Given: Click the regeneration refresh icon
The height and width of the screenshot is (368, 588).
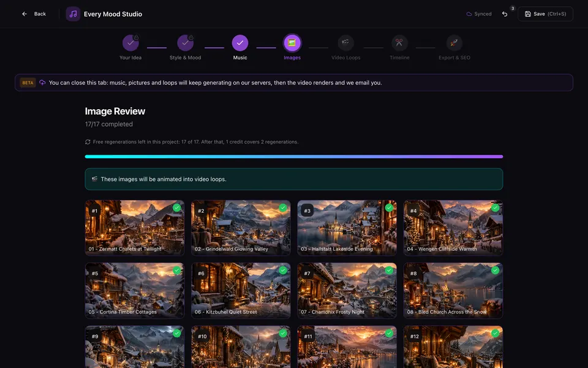Looking at the screenshot, I should pos(88,142).
